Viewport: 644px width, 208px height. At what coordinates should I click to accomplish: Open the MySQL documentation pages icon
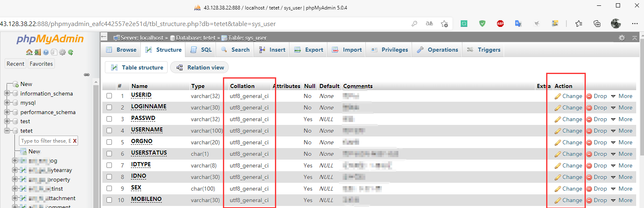[54, 53]
